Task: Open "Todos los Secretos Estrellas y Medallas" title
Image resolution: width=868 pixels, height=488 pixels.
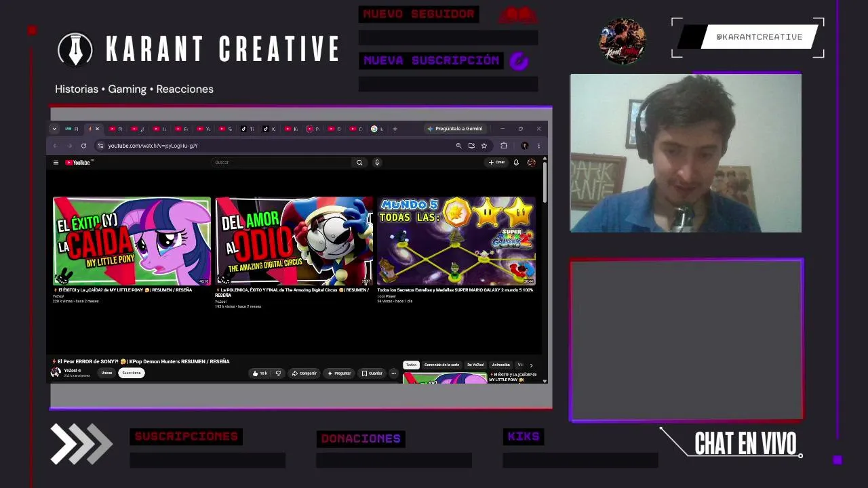Action: tap(455, 290)
